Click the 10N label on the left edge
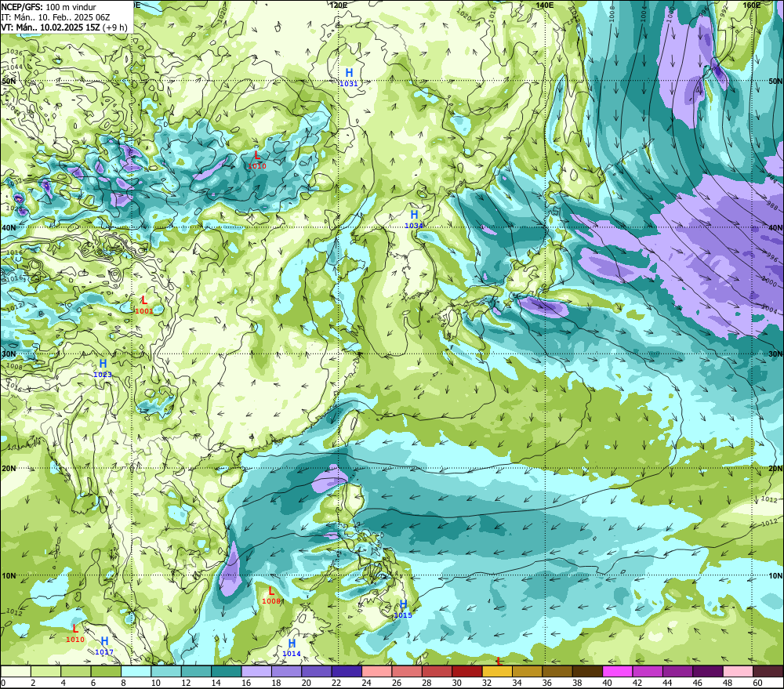This screenshot has height=689, width=784. pos(9,575)
